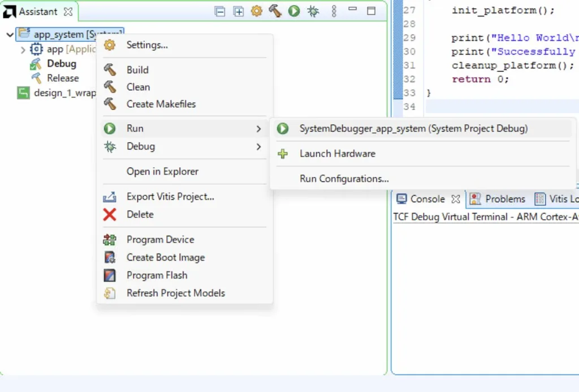579x392 pixels.
Task: Open settings via the gear toolbar icon
Action: pos(257,11)
